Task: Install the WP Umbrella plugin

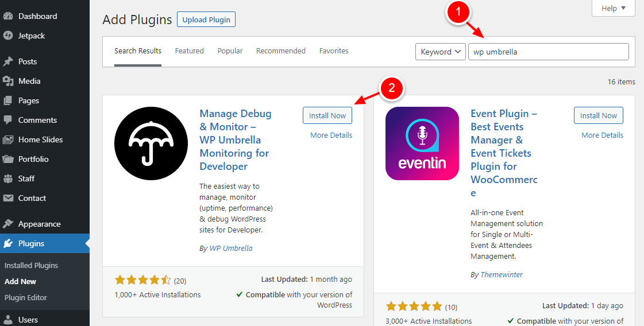Action: click(327, 115)
